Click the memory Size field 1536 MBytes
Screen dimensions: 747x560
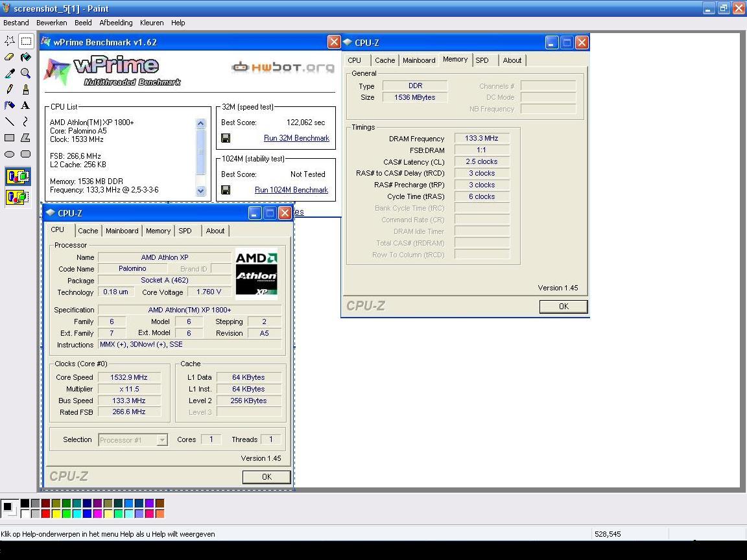click(x=415, y=97)
